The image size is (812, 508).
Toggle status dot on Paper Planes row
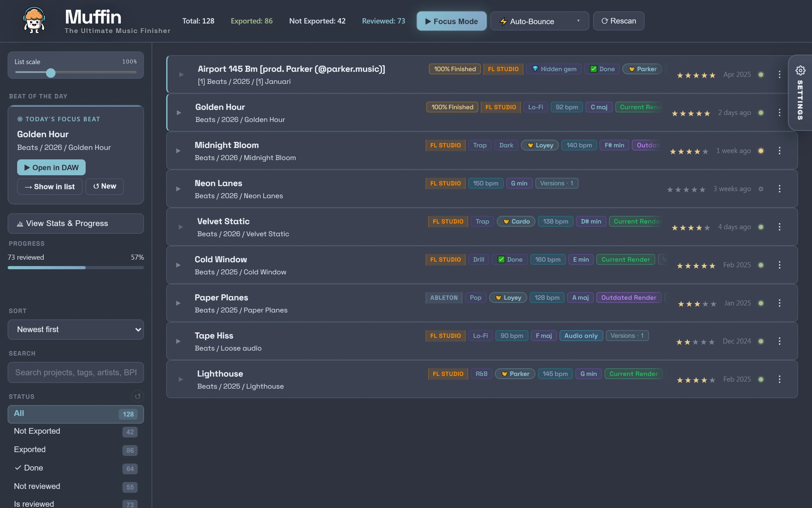(x=761, y=303)
